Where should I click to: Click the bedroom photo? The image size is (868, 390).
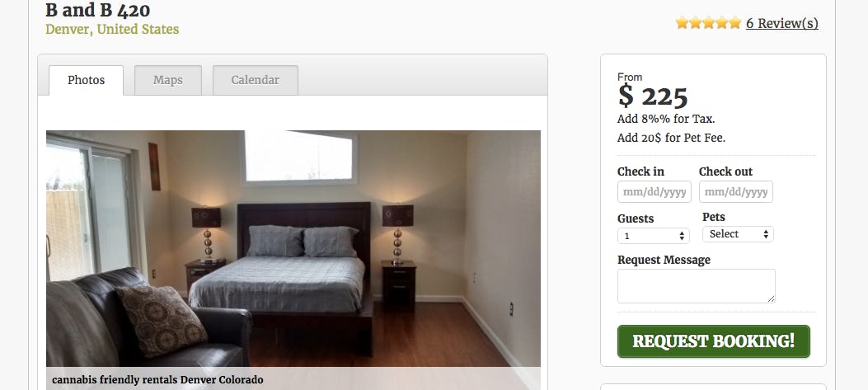click(293, 249)
